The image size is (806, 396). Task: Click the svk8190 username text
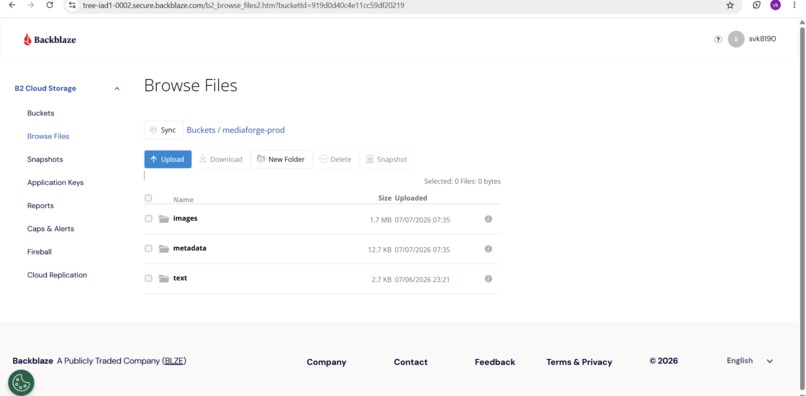tap(762, 39)
